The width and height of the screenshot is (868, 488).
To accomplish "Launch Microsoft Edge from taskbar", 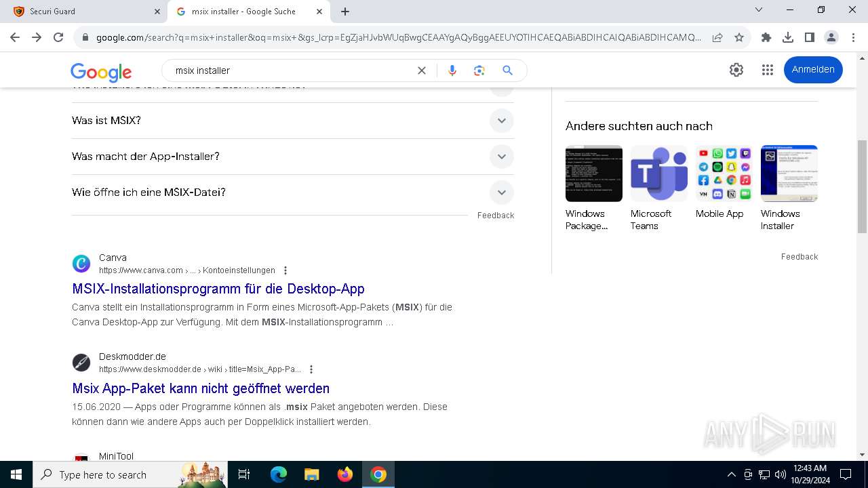I will pyautogui.click(x=279, y=474).
